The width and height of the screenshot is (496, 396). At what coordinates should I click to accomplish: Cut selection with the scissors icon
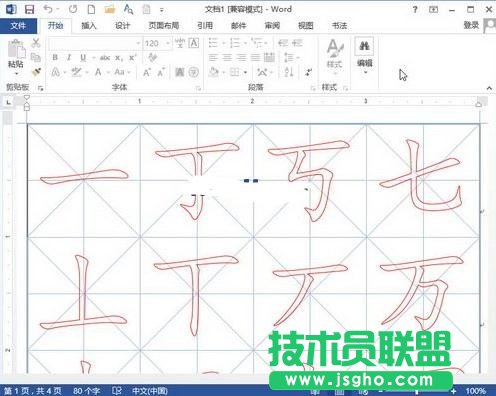click(x=36, y=43)
